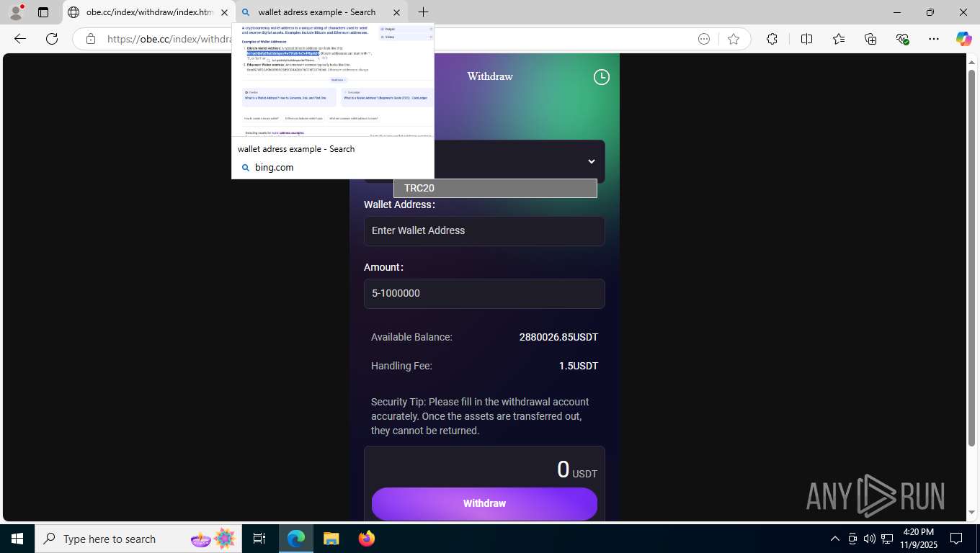Click the taskbar search box

139,539
